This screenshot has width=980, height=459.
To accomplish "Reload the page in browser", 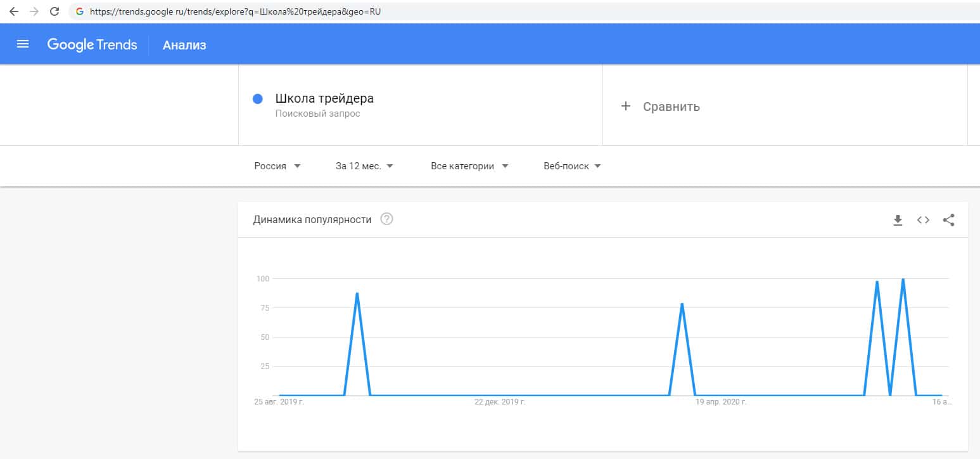I will click(54, 11).
